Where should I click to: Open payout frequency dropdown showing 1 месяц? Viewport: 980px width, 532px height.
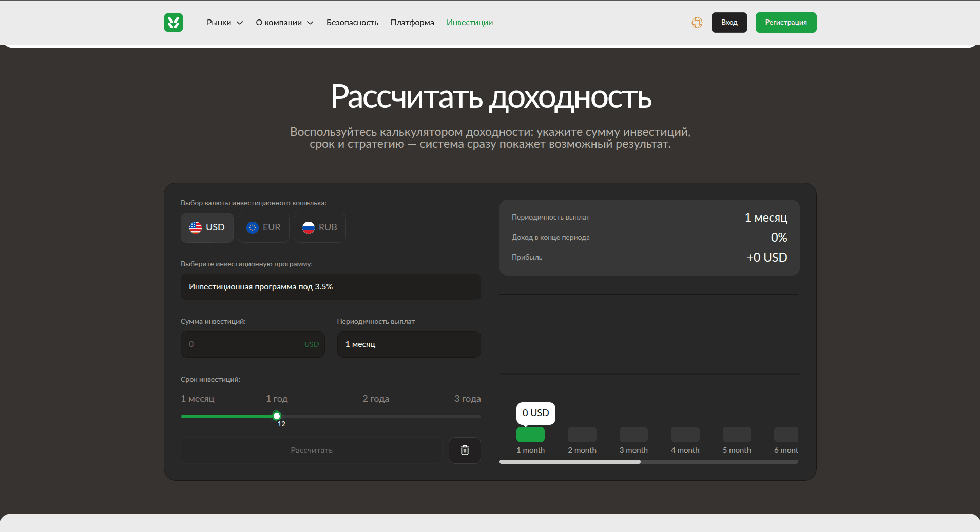tap(409, 344)
